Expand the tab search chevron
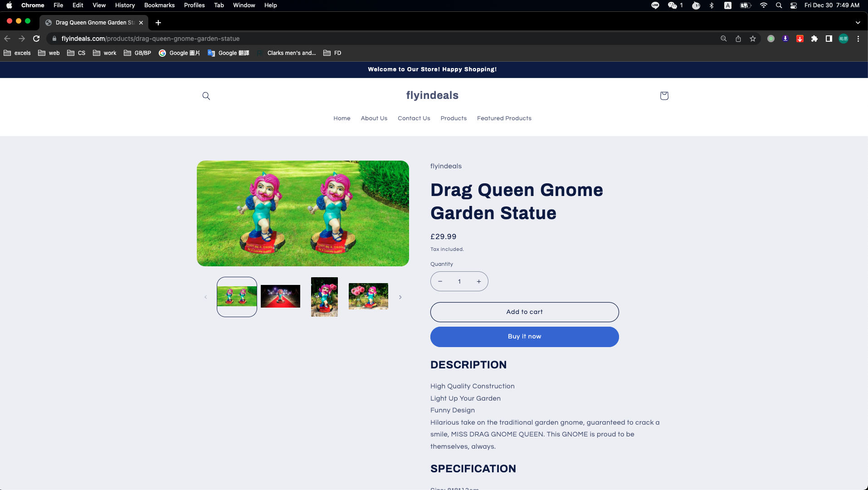868x490 pixels. (x=858, y=22)
